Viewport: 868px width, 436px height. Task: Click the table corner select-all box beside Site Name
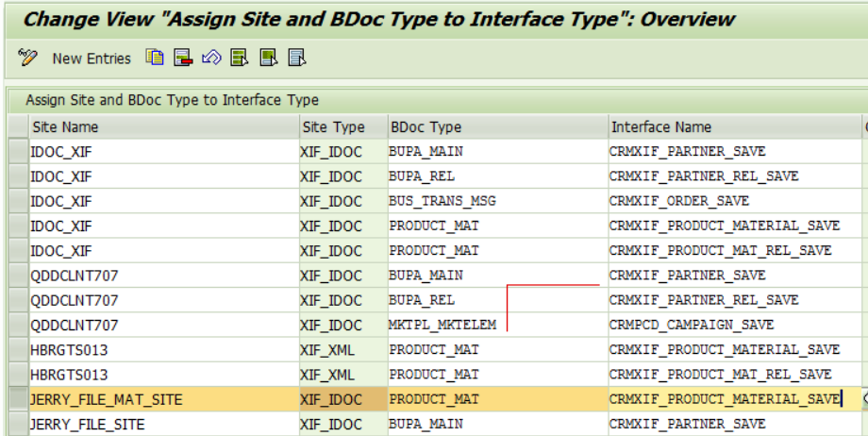click(x=18, y=126)
